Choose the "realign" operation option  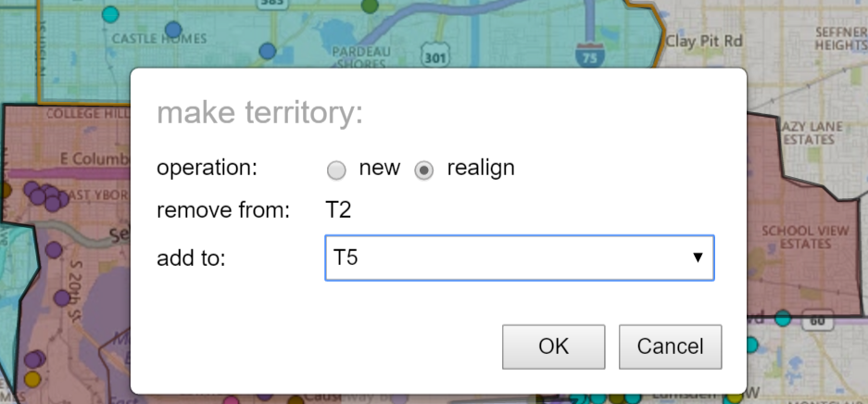pyautogui.click(x=424, y=170)
